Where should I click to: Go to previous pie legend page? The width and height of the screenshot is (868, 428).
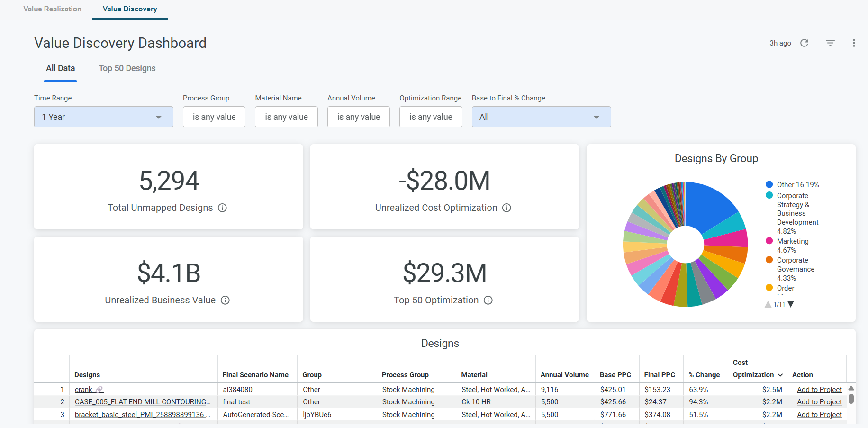768,304
